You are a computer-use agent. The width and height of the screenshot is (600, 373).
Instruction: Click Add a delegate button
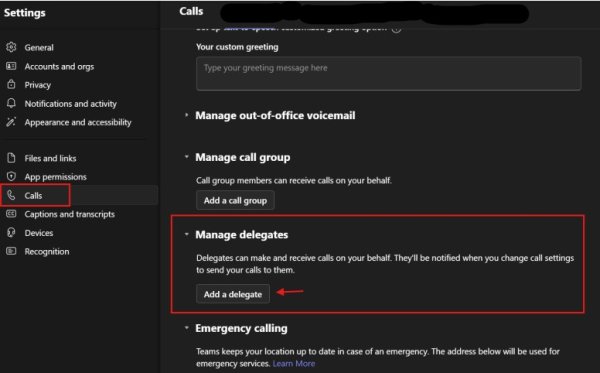[233, 294]
